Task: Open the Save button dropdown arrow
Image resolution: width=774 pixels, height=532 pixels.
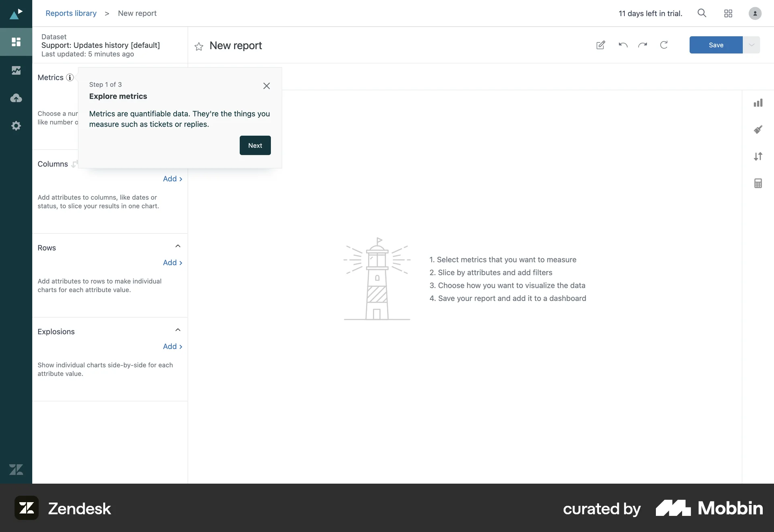Action: (x=751, y=45)
